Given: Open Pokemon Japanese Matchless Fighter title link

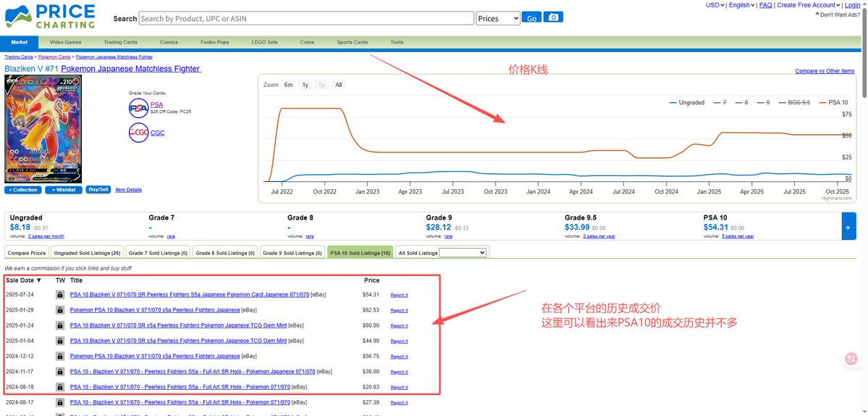Looking at the screenshot, I should (130, 69).
